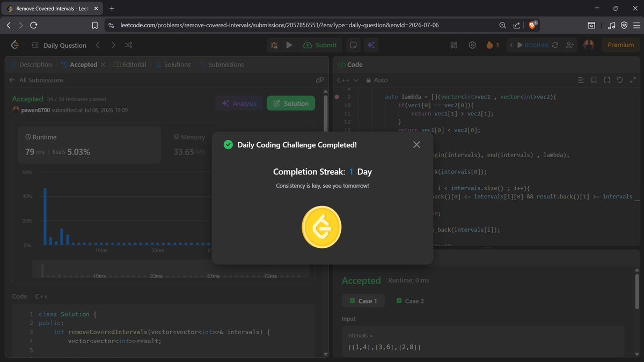The height and width of the screenshot is (362, 644).
Task: Open the browser hamburger menu
Action: 636,25
